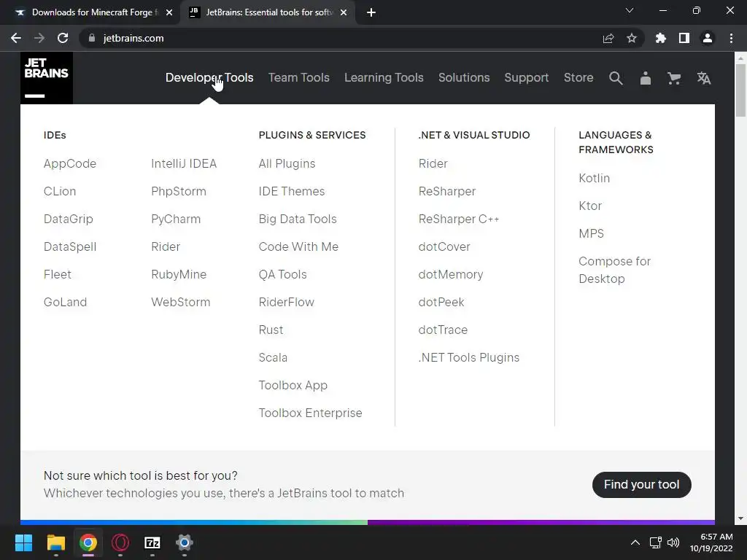Open the ReSharper C++ link
Image resolution: width=747 pixels, height=560 pixels.
tap(459, 219)
